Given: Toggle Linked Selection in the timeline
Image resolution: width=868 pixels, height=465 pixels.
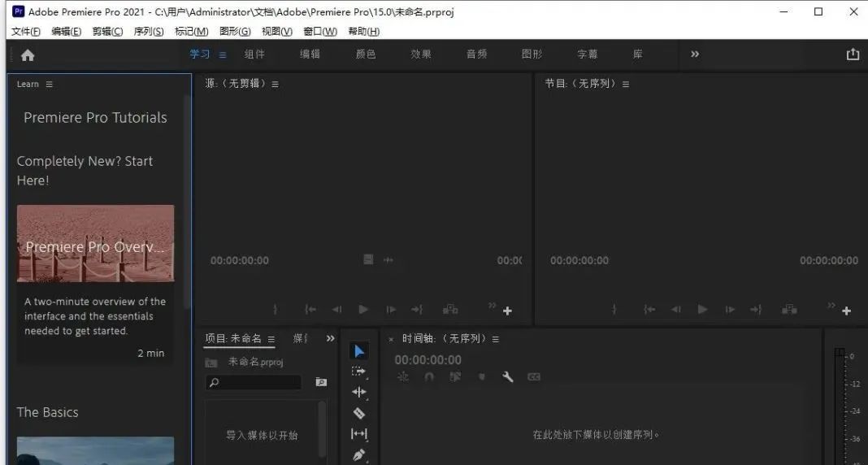Looking at the screenshot, I should pos(455,377).
